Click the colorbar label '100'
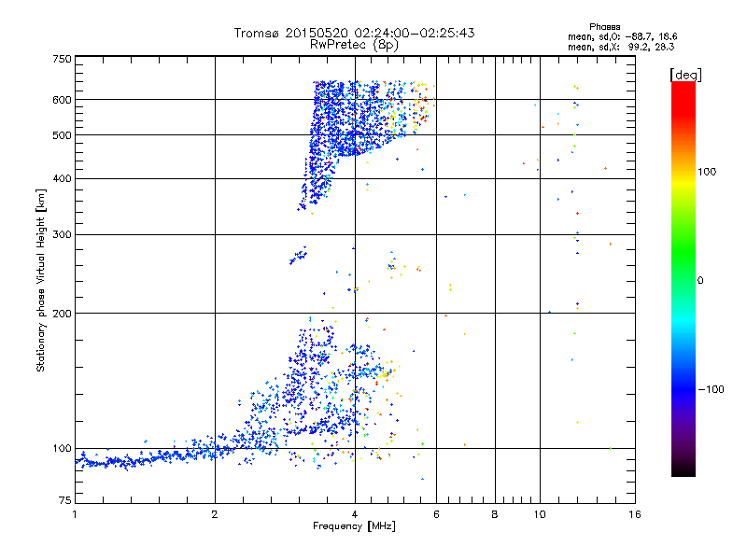This screenshot has height=560, width=747. [x=707, y=172]
